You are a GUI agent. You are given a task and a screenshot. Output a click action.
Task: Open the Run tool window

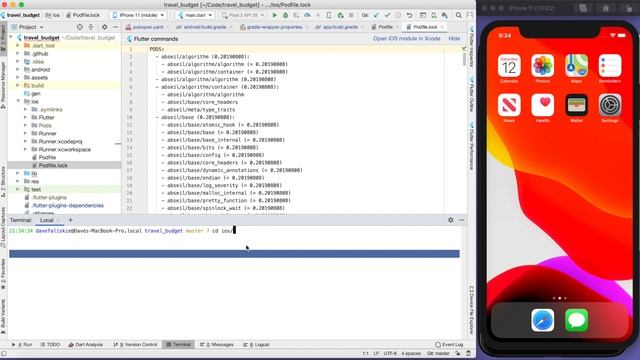[x=22, y=344]
